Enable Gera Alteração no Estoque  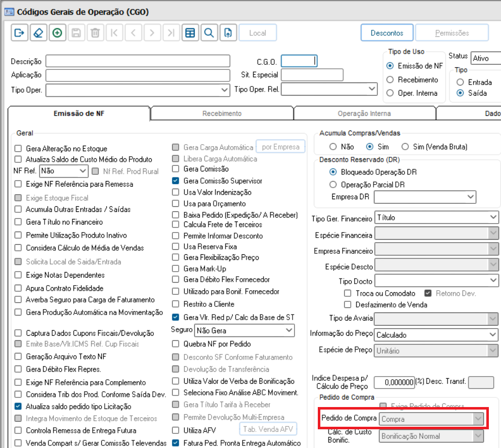pos(18,149)
